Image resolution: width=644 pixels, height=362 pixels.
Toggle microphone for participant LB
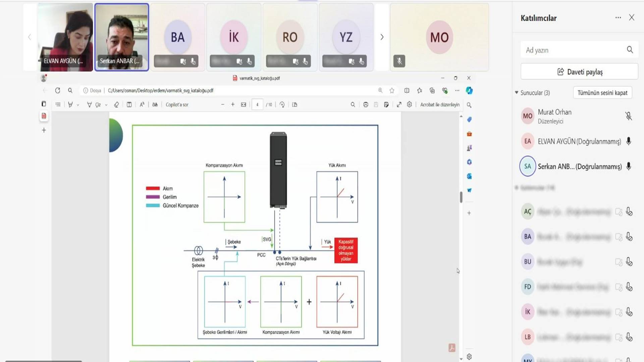point(629,337)
